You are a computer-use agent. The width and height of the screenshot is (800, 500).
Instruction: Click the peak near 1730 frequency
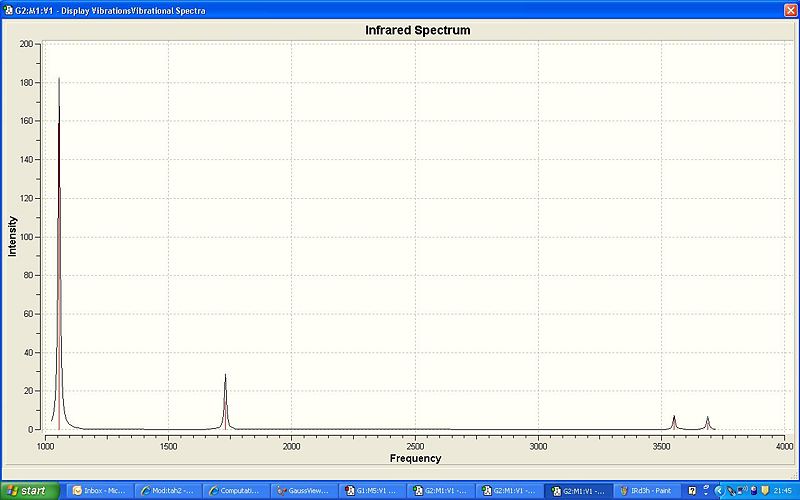click(225, 403)
